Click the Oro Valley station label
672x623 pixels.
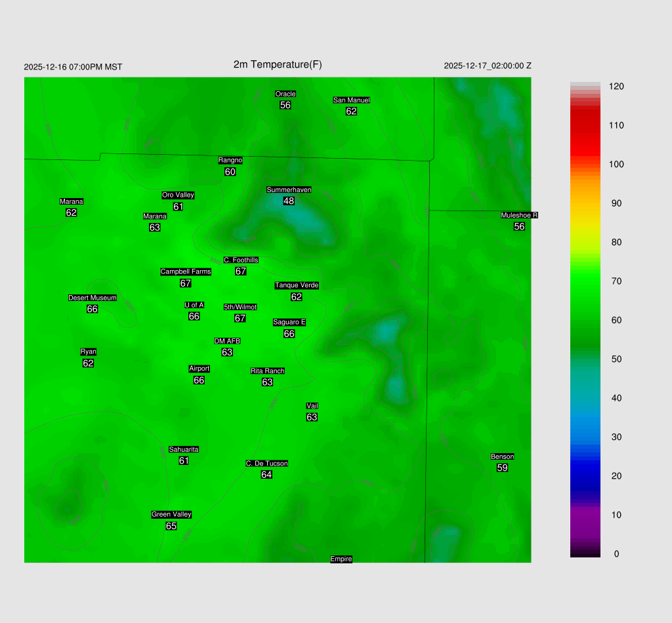[x=178, y=195]
